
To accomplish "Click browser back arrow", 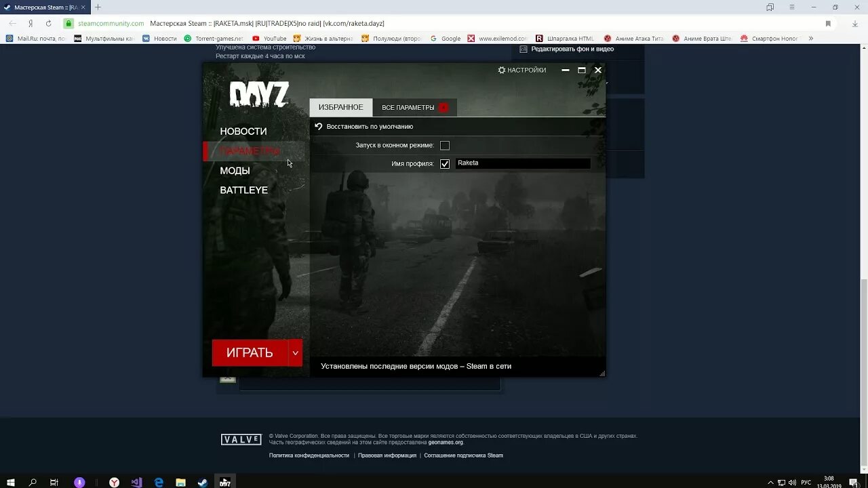I will click(x=13, y=23).
